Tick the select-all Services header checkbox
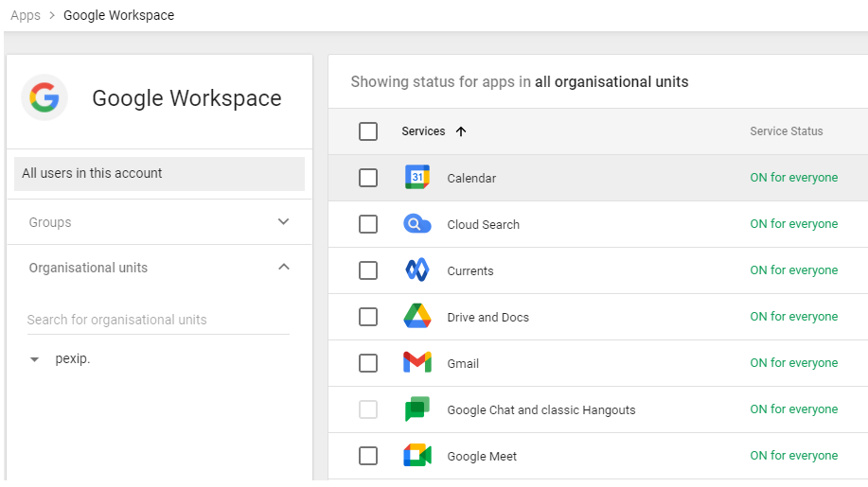The width and height of the screenshot is (868, 487). pyautogui.click(x=368, y=131)
